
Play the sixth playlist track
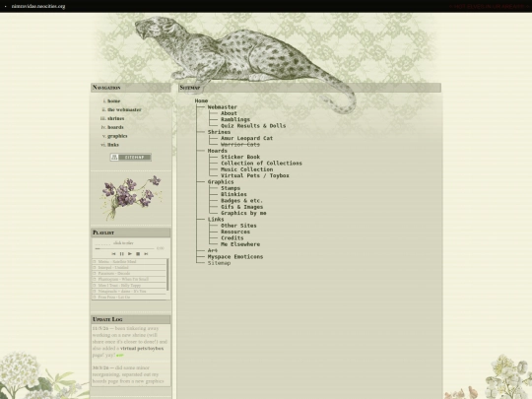[x=129, y=291]
